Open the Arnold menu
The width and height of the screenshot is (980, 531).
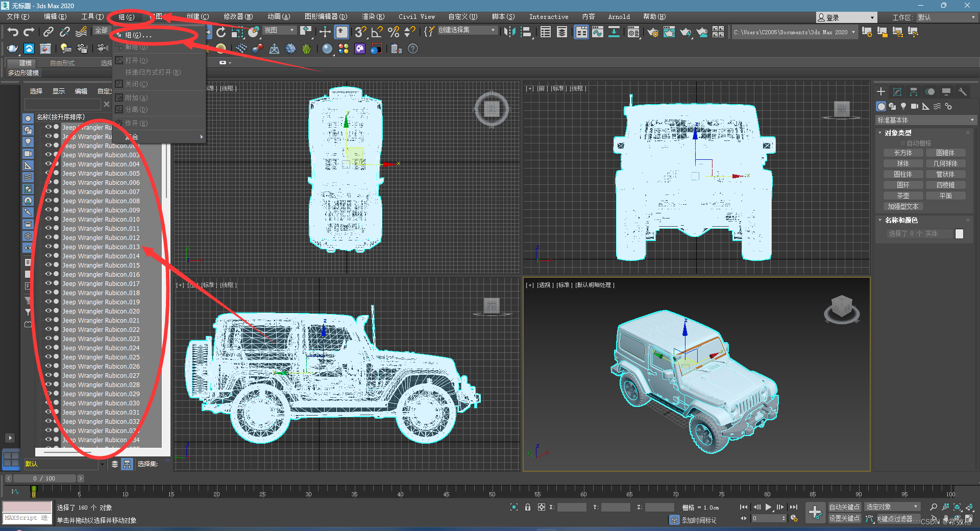pyautogui.click(x=619, y=17)
